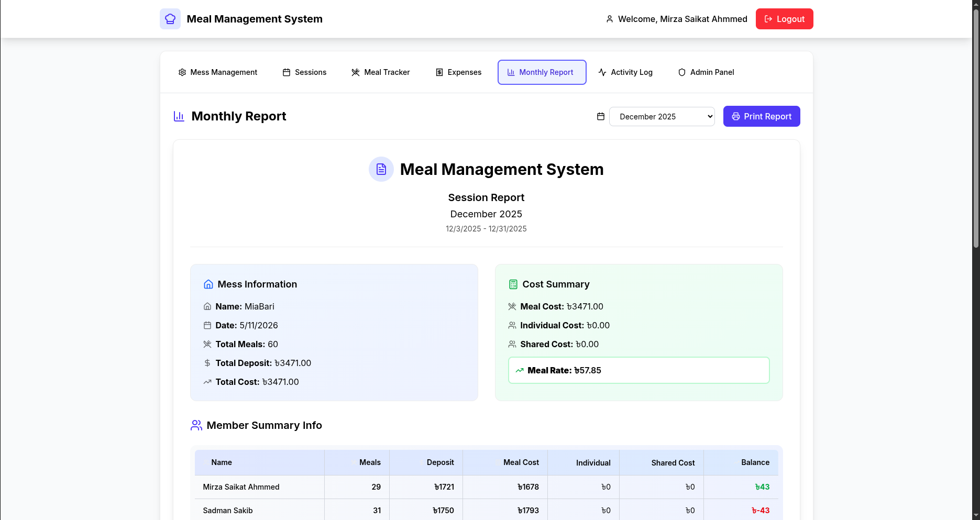Click the calendar icon next to month selector
This screenshot has width=980, height=520.
coord(601,116)
